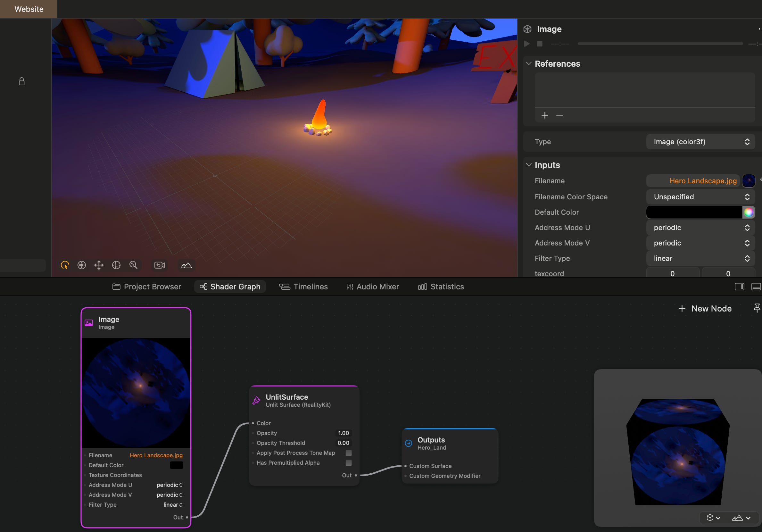
Task: Click the New Node button
Action: (x=705, y=309)
